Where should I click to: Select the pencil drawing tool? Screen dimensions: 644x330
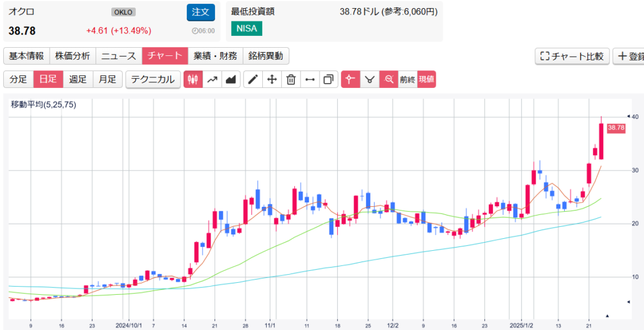pos(253,80)
